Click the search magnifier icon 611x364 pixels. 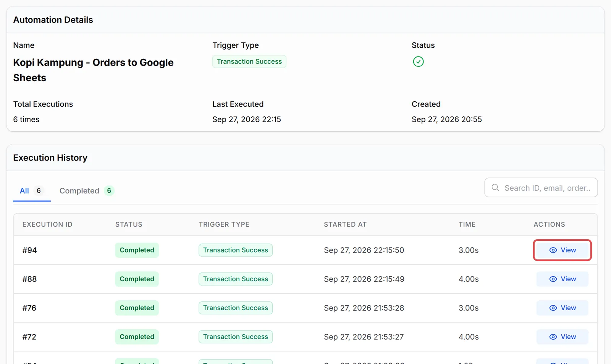click(495, 187)
